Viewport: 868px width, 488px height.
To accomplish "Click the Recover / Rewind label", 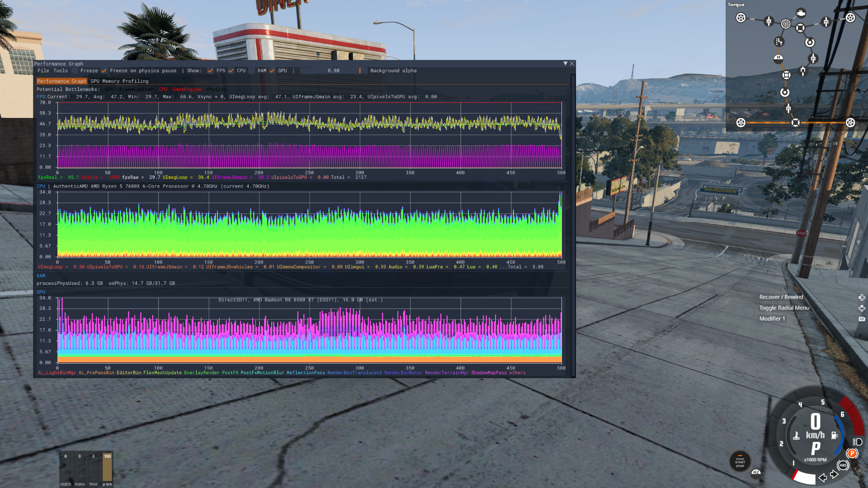I will pos(781,297).
